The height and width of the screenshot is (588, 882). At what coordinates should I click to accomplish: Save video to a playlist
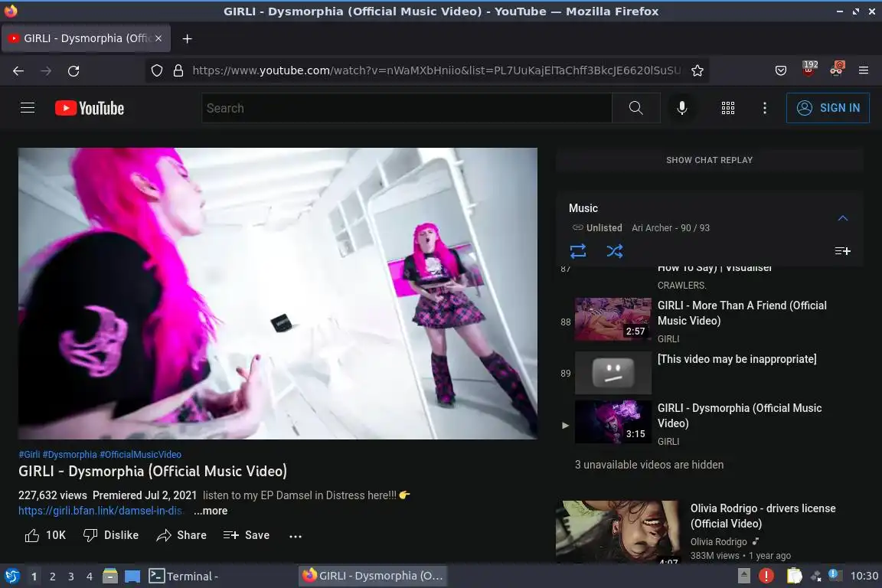click(247, 535)
